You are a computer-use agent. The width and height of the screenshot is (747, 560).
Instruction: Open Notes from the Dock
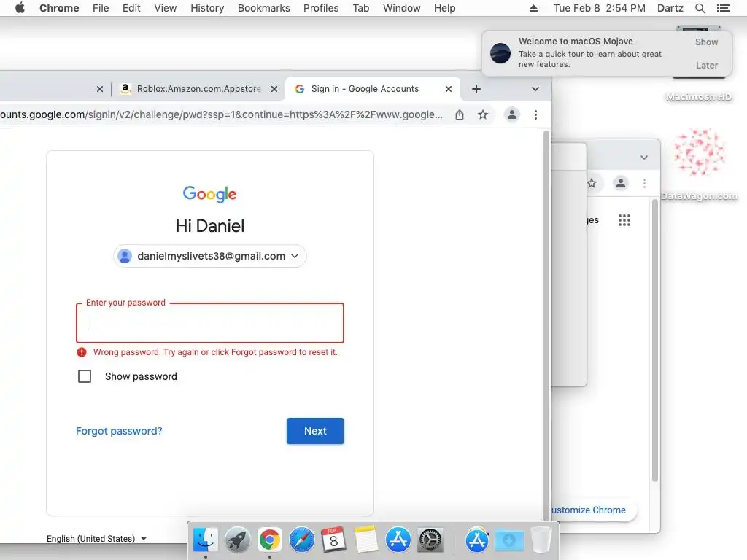tap(366, 540)
